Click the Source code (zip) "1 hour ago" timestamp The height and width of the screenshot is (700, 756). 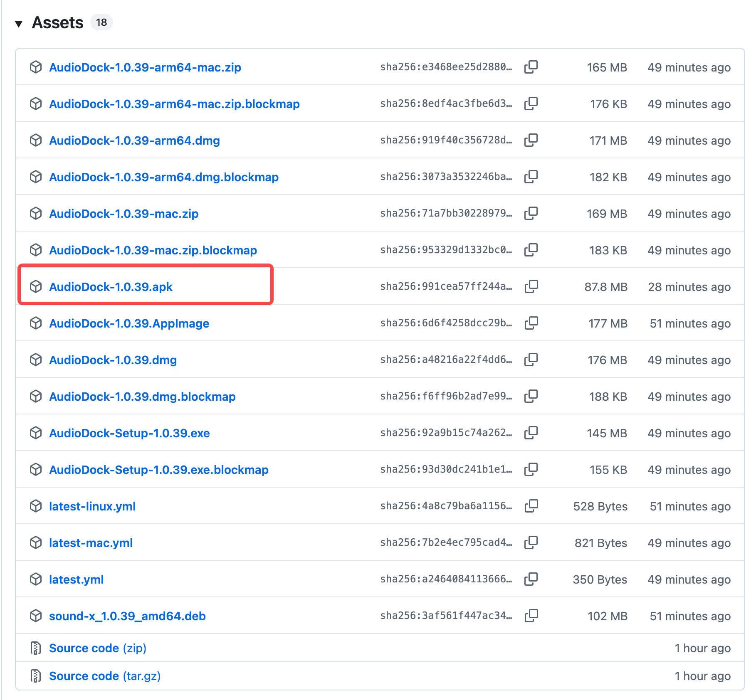tap(703, 648)
